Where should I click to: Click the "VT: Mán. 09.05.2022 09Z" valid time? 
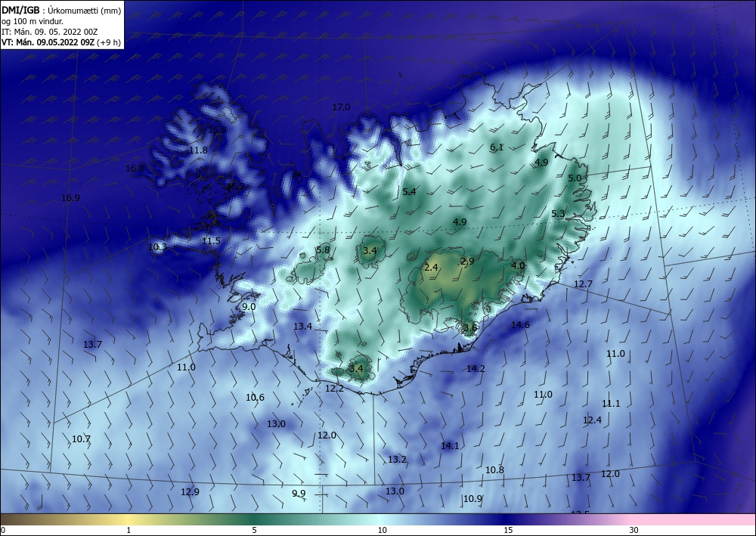point(48,42)
